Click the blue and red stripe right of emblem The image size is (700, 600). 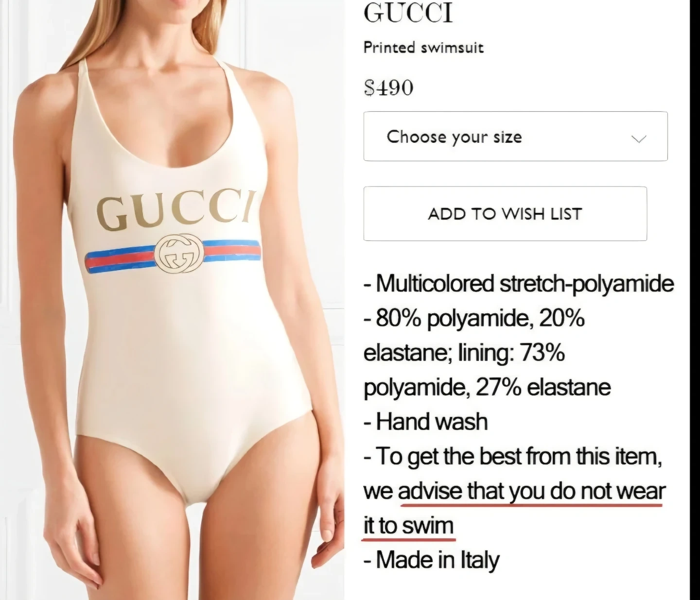232,250
